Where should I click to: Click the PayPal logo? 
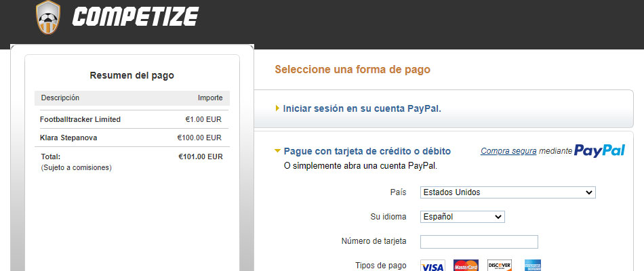click(599, 150)
